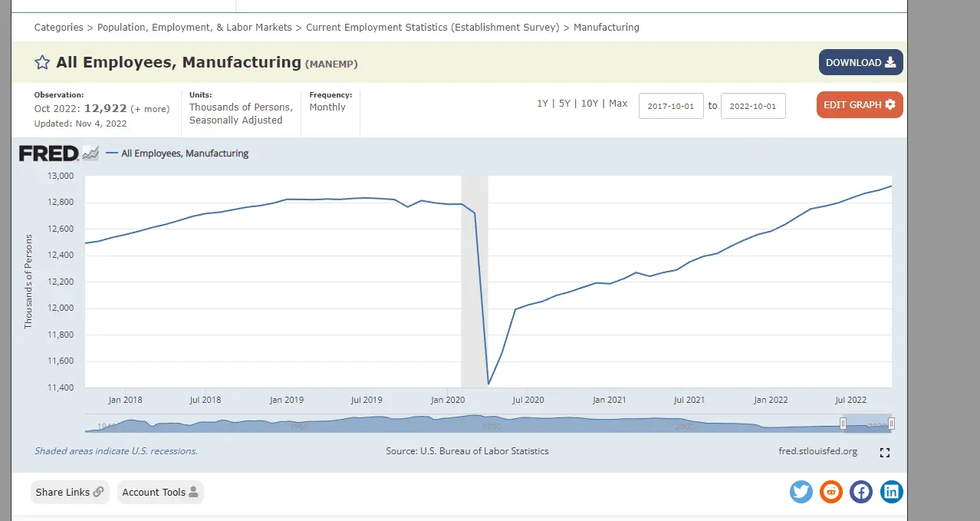Select the 1Y date range

pos(542,104)
